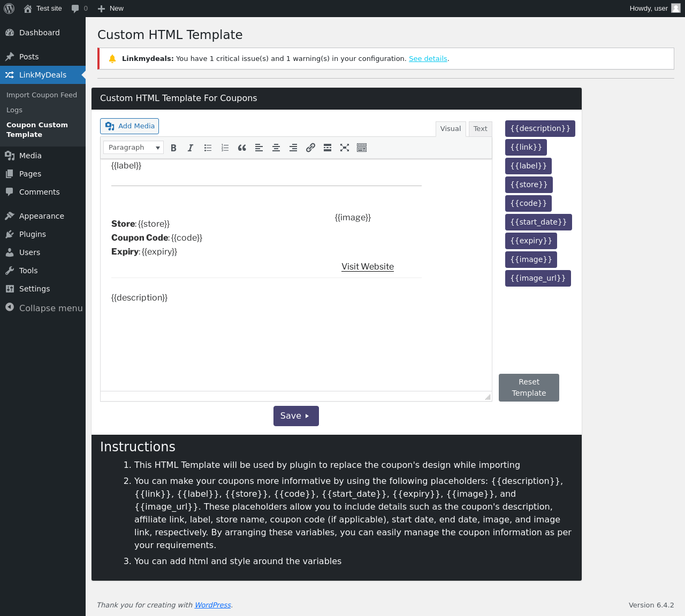685x616 pixels.
Task: Collapse the admin sidebar menu
Action: [43, 308]
